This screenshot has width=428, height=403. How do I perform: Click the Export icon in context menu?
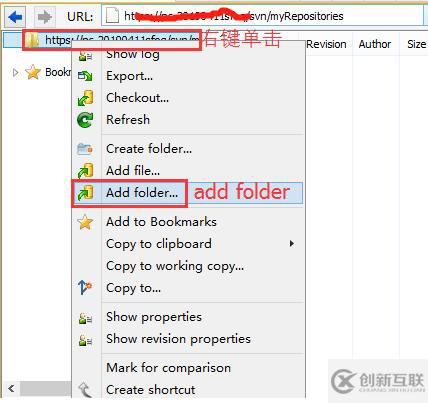point(85,76)
